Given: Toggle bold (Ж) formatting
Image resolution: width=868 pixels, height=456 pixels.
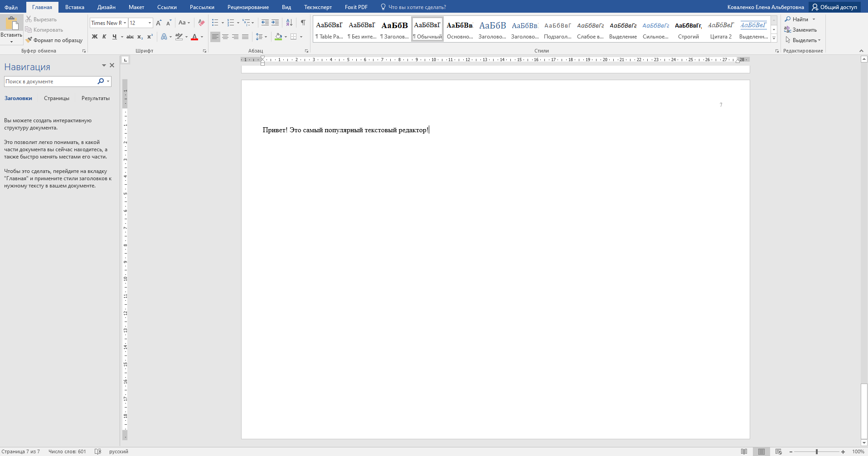Looking at the screenshot, I should (x=95, y=37).
